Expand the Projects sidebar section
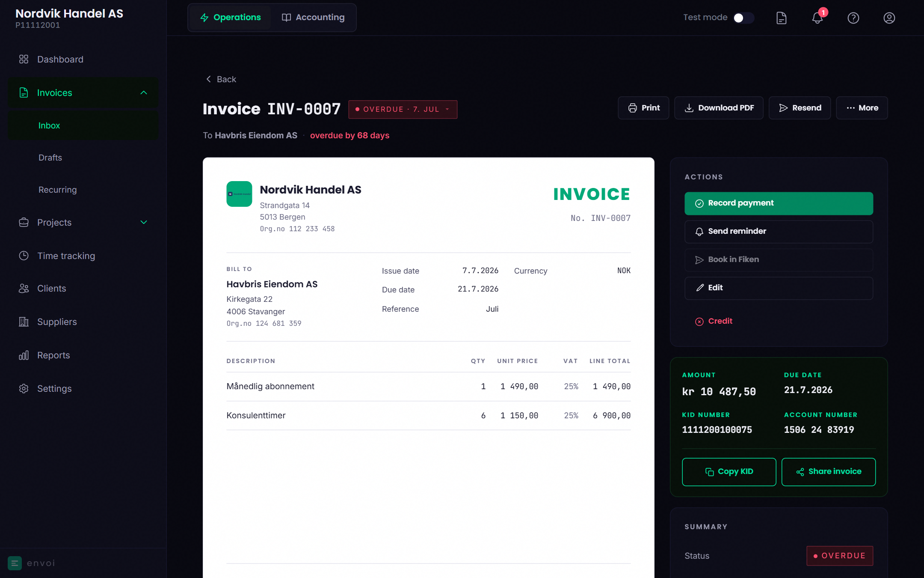This screenshot has width=924, height=578. 144,222
